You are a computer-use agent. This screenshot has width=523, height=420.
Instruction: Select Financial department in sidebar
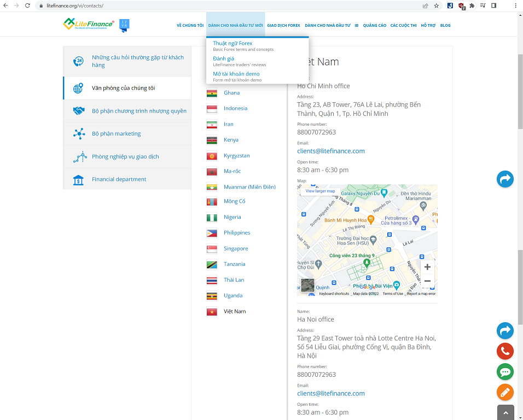(119, 179)
